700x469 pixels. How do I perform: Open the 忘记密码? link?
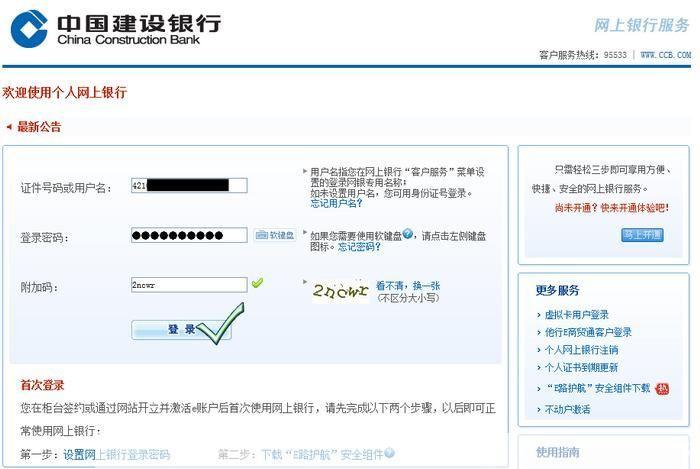pos(359,247)
